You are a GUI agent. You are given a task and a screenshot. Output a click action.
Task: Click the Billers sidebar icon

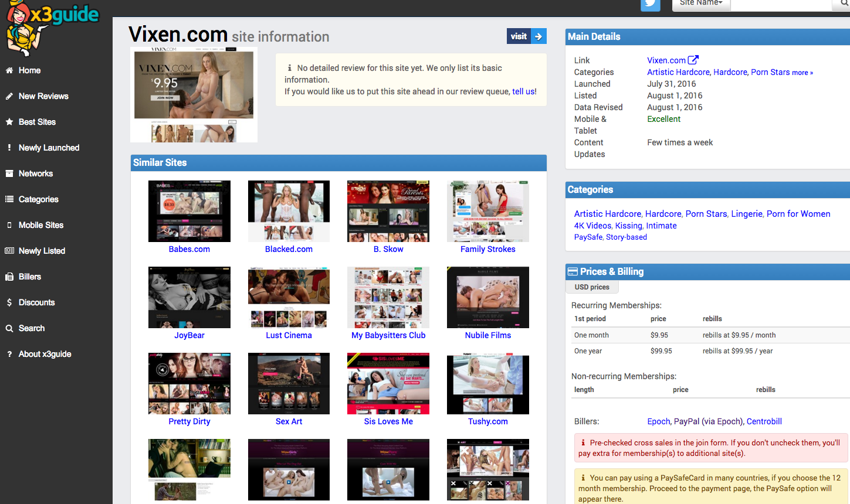pos(9,277)
